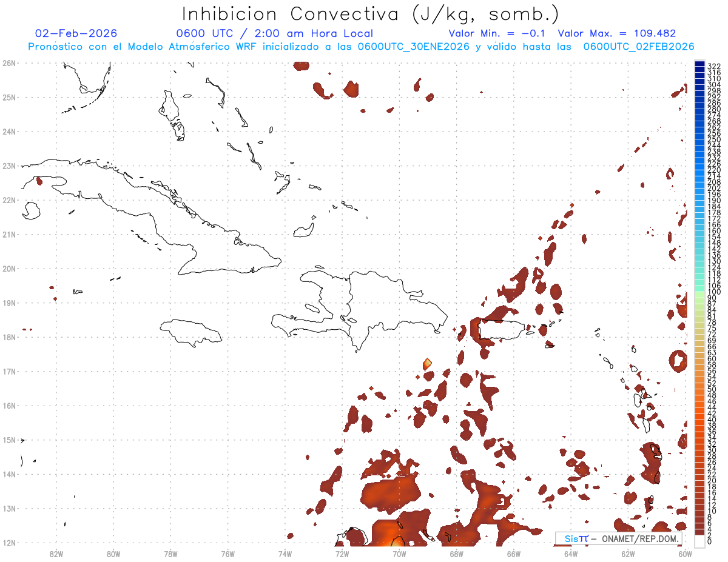Image resolution: width=728 pixels, height=562 pixels.
Task: Click the '62W' longitude label
Action: (x=629, y=553)
